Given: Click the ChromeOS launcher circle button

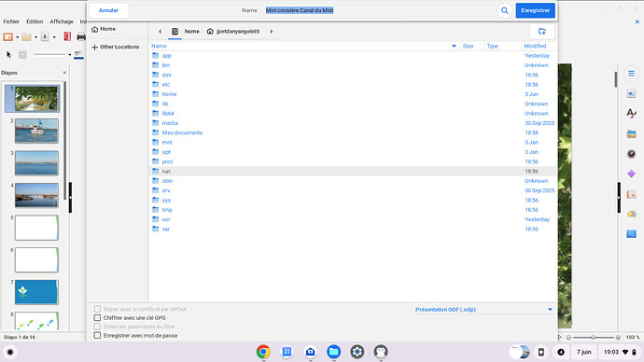Looking at the screenshot, I should point(10,352).
